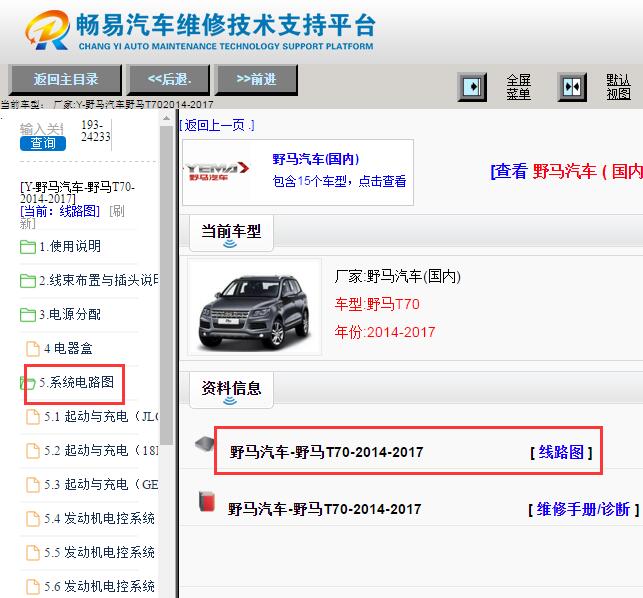Click folder icon for 5.系统电路图
This screenshot has width=643, height=598.
tap(27, 383)
